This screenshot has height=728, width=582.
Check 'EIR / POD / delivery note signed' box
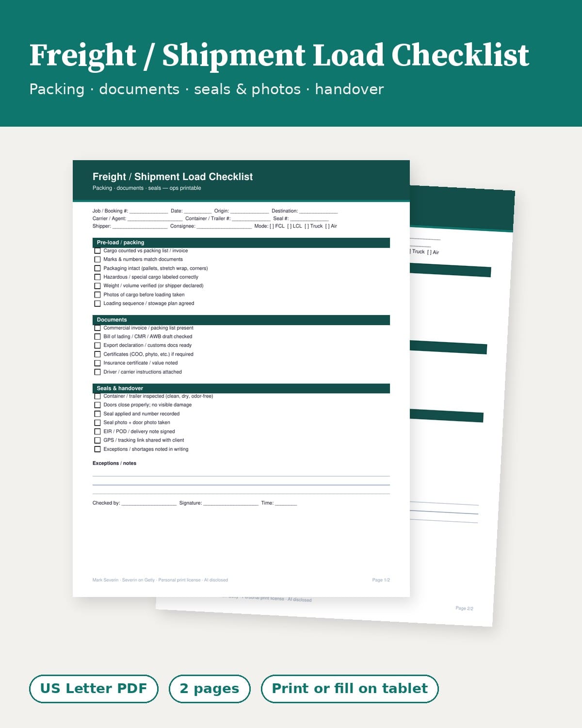[97, 431]
